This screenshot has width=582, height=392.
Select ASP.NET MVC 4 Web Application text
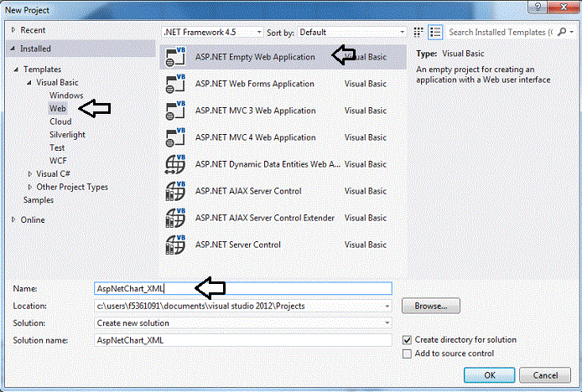256,137
